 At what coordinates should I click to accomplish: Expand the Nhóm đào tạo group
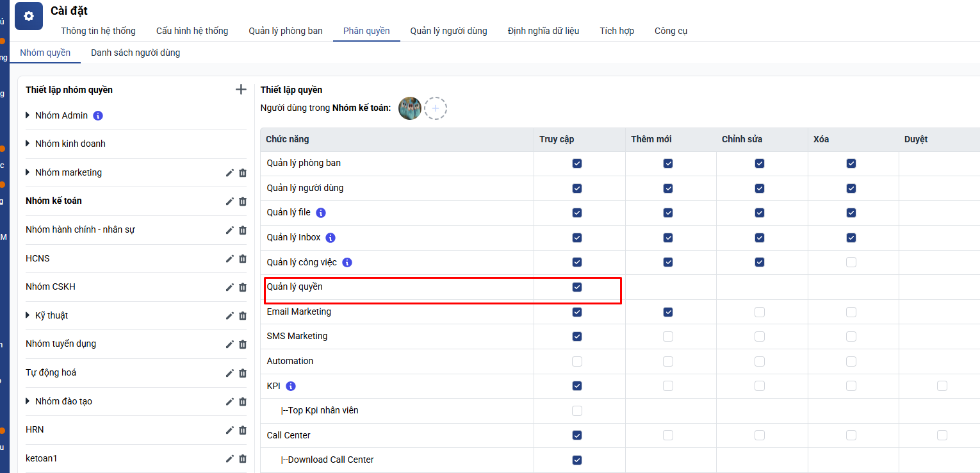[x=28, y=401]
